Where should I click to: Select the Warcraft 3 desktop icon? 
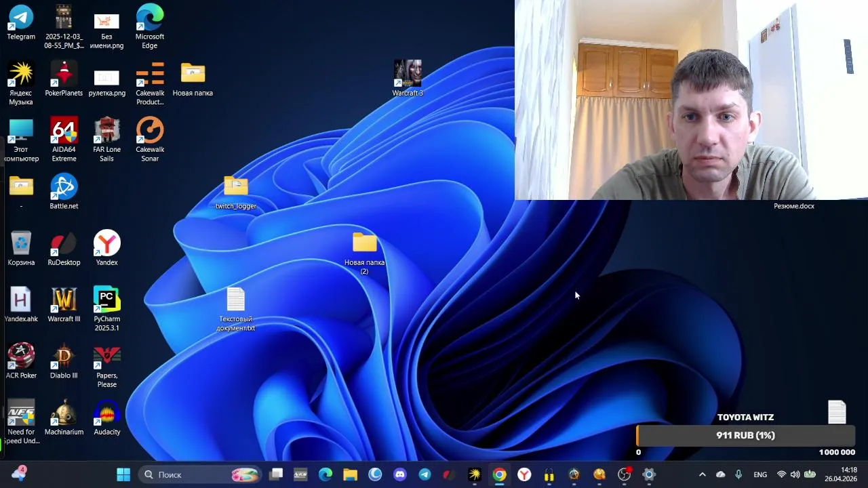tap(408, 79)
